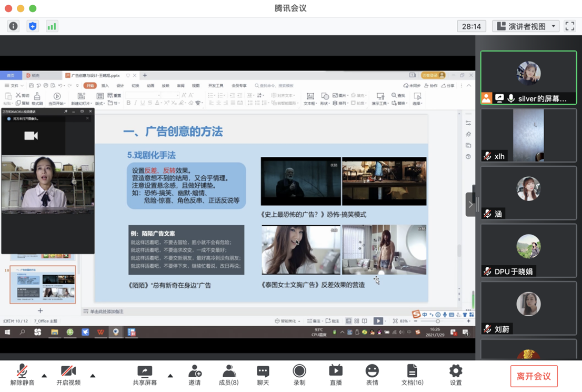Select the 审阅 ribbon tab

[180, 85]
